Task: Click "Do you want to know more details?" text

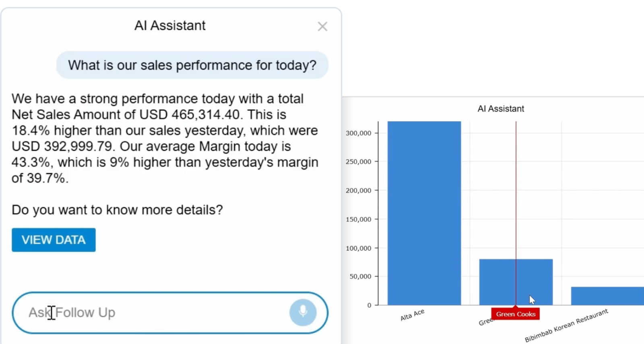Action: coord(117,210)
